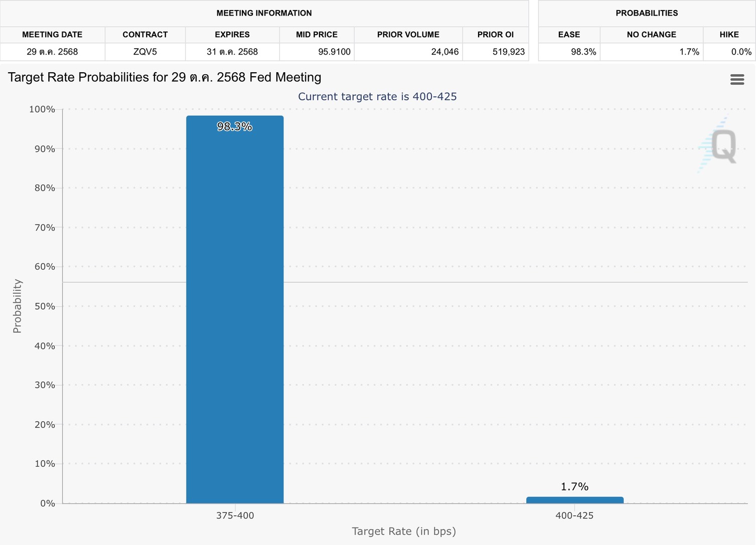Screen dimensions: 756x545
Task: Click the 'Current target rate is 400-425' subtitle
Action: pyautogui.click(x=377, y=96)
